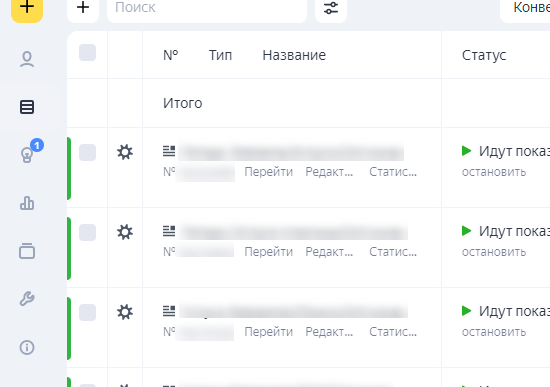Screen dimensions: 550x387
Task: Open the library stack sidebar icon
Action: click(27, 251)
